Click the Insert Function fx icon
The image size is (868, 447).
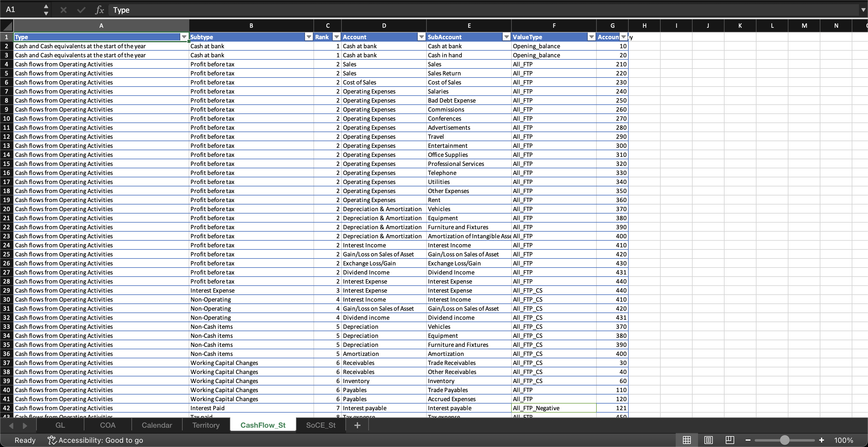99,10
